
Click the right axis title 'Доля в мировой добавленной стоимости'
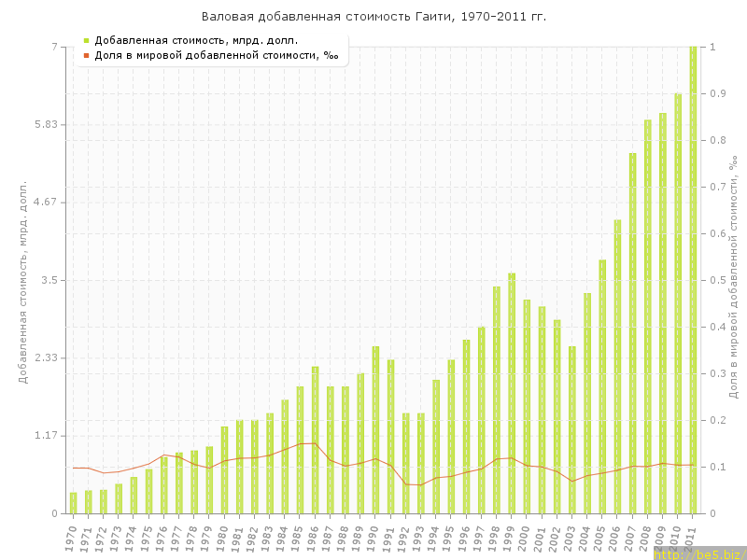[x=733, y=280]
